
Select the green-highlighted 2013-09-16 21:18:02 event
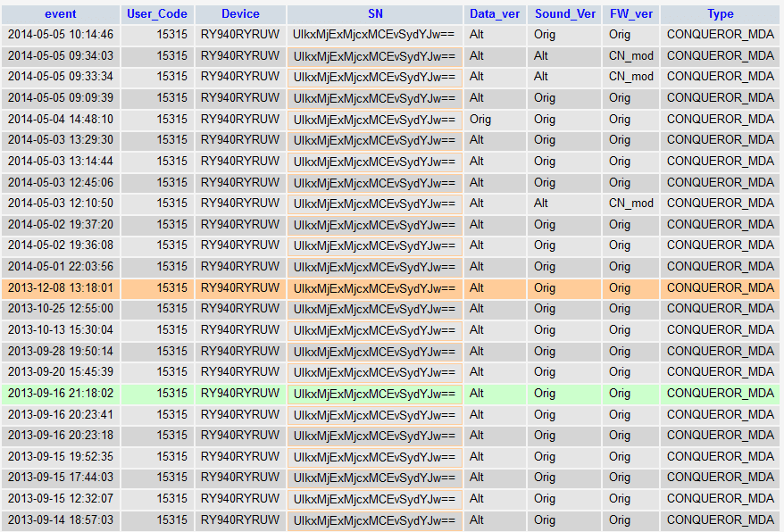pos(61,394)
